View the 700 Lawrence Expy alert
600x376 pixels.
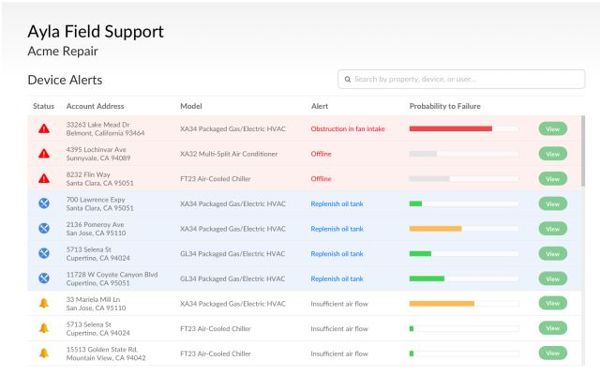(553, 204)
